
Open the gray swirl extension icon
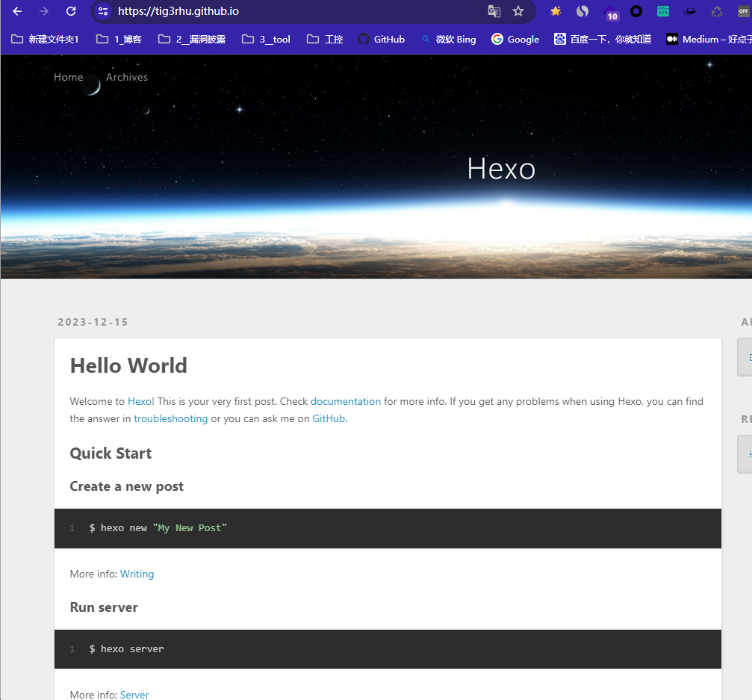point(582,11)
